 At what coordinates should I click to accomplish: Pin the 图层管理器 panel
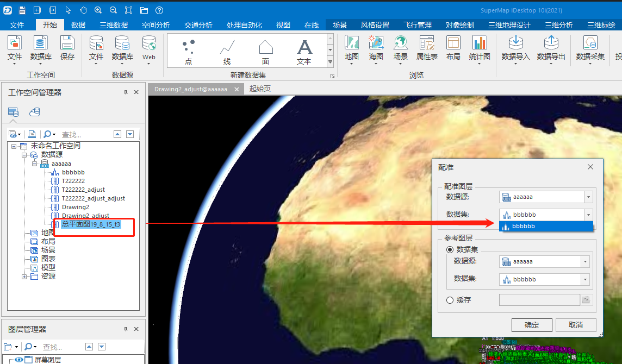pos(126,329)
